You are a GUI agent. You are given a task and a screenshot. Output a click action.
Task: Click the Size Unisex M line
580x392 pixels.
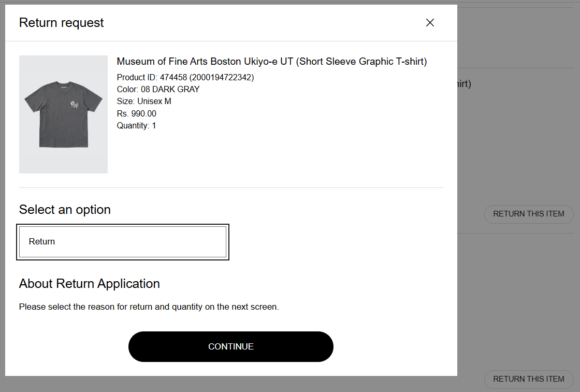pos(144,101)
